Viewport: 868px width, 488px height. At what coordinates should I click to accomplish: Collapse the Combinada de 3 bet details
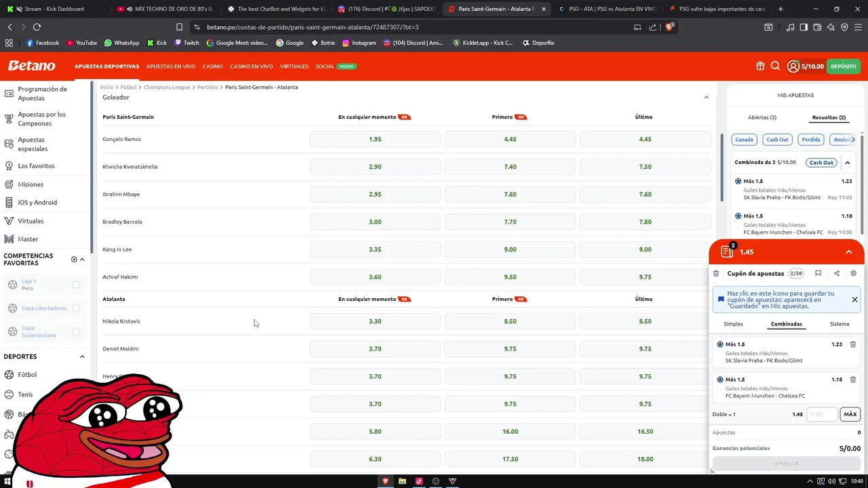(x=848, y=163)
